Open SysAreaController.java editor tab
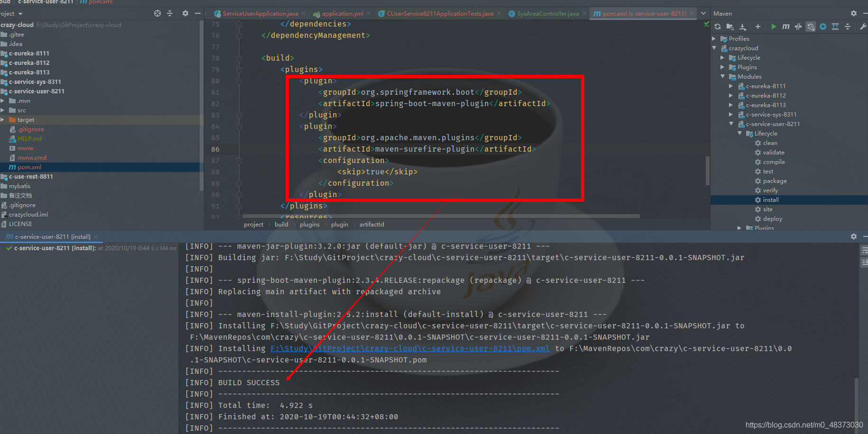This screenshot has width=868, height=434. tap(547, 14)
